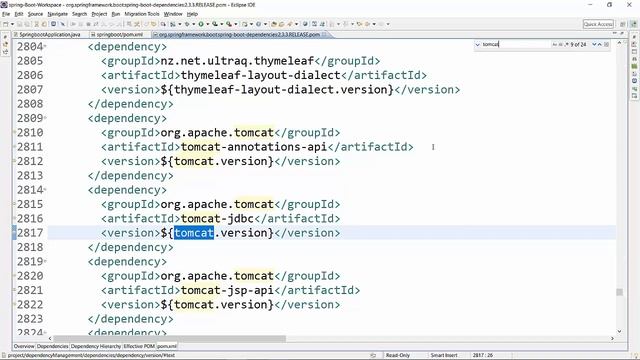Click thymeleaf-layout-dialect artifactId text
Viewport: 640px width, 360px height.
(x=260, y=76)
